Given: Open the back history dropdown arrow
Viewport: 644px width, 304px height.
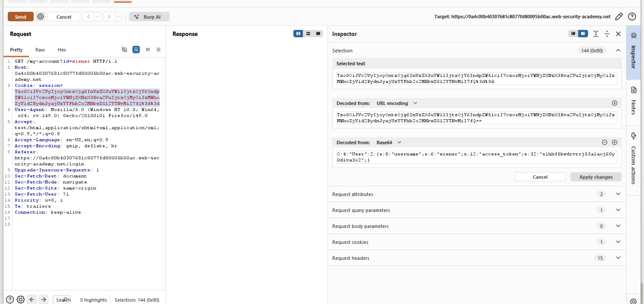Looking at the screenshot, I should pos(98,17).
